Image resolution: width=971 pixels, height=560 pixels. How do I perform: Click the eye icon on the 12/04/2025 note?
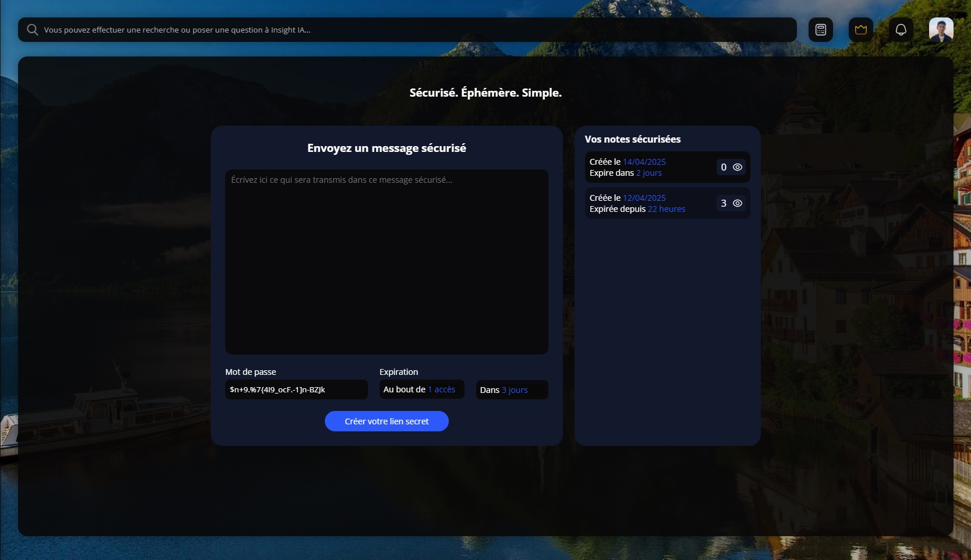pyautogui.click(x=738, y=203)
